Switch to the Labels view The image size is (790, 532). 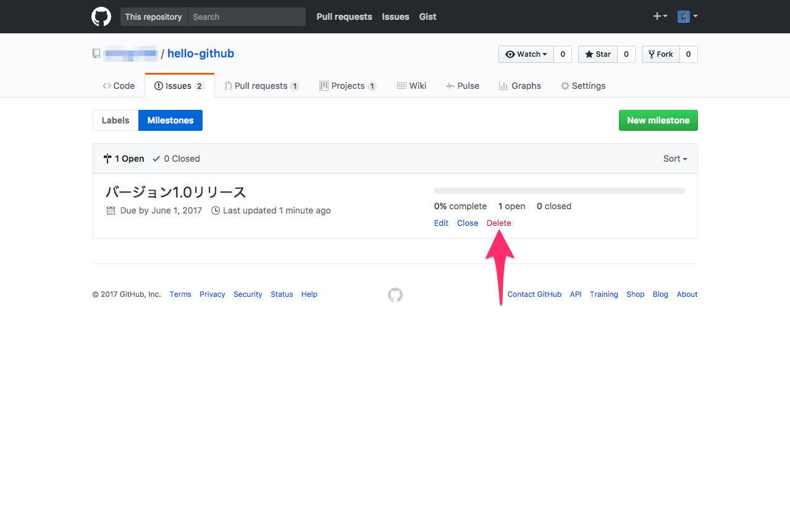(x=116, y=120)
